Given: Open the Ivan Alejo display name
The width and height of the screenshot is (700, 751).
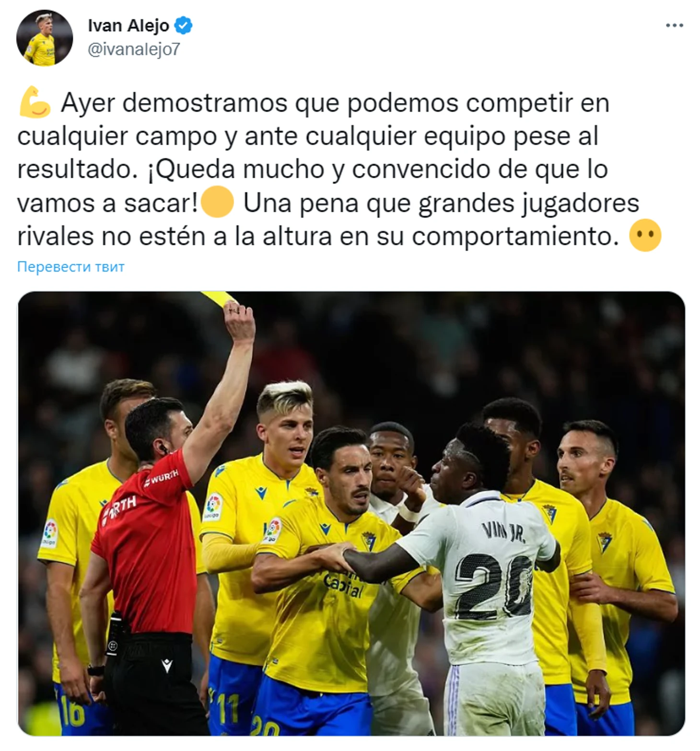Looking at the screenshot, I should (x=128, y=25).
